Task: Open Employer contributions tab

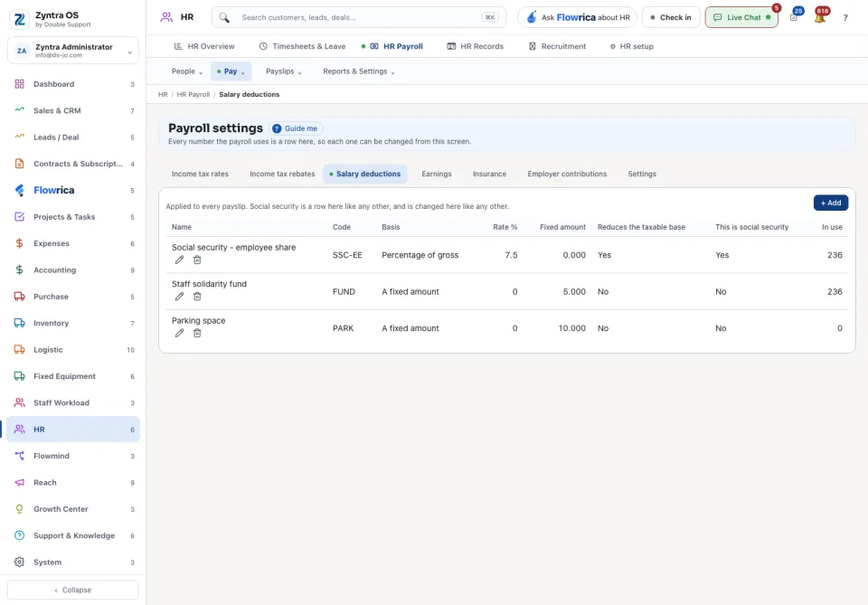Action: click(x=567, y=174)
